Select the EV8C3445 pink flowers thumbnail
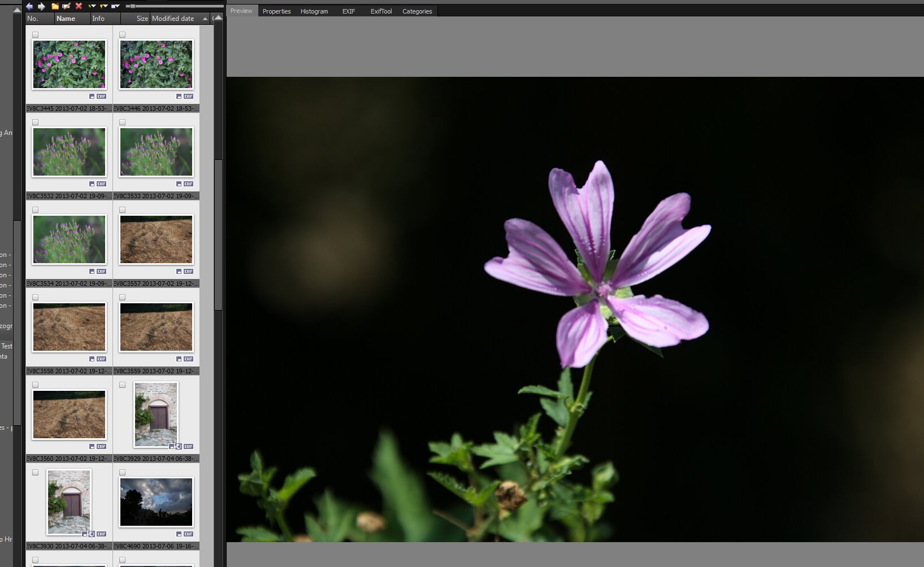This screenshot has height=567, width=924. (x=69, y=64)
